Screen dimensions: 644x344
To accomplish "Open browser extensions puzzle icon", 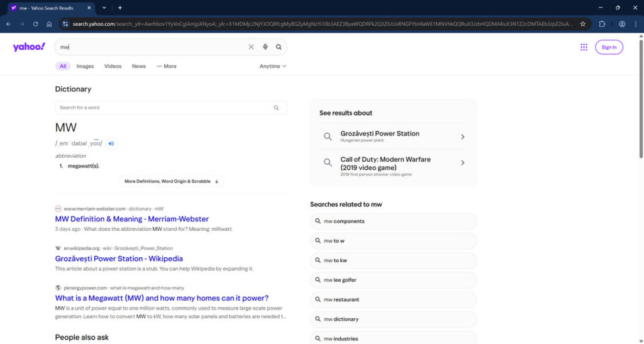I will [602, 24].
